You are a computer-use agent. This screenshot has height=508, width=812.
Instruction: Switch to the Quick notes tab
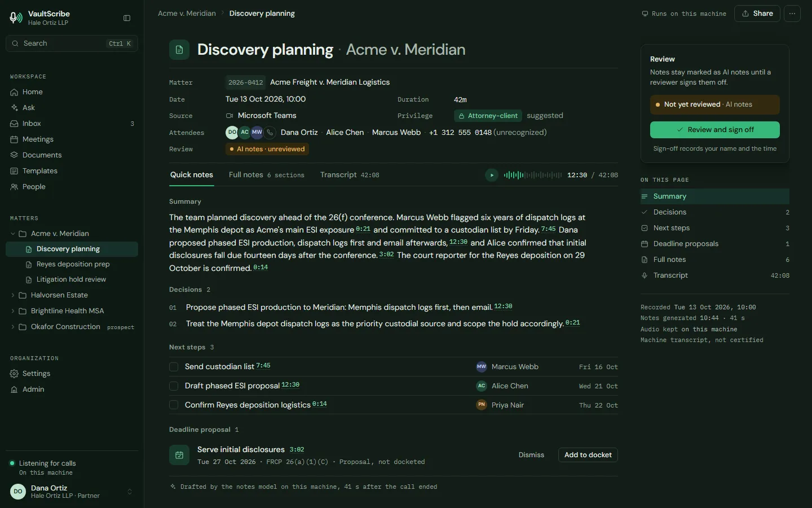(x=192, y=175)
